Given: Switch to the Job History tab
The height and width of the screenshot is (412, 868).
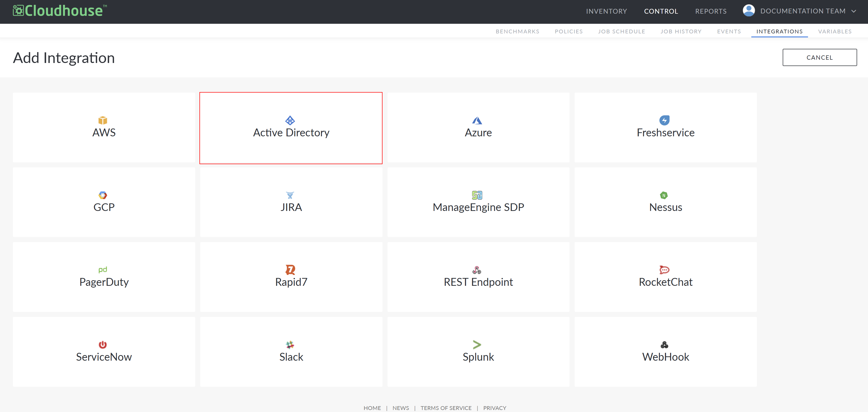Looking at the screenshot, I should click(x=681, y=31).
